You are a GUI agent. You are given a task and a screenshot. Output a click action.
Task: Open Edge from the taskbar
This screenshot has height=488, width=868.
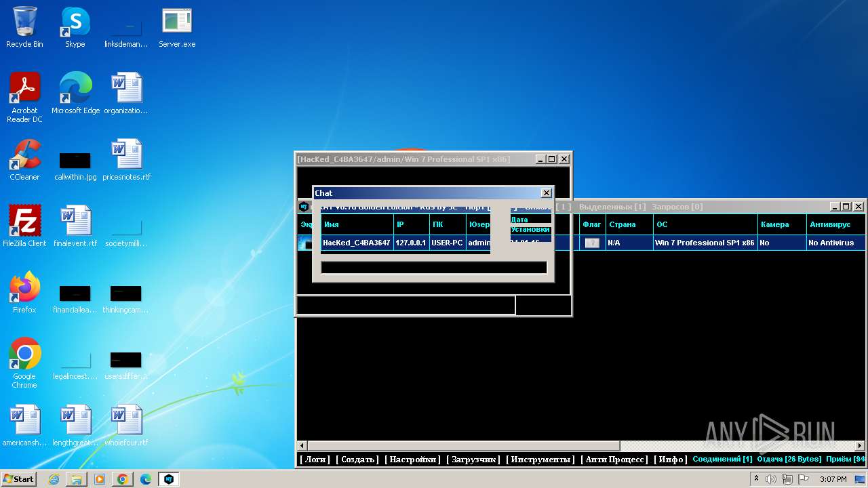pos(146,479)
